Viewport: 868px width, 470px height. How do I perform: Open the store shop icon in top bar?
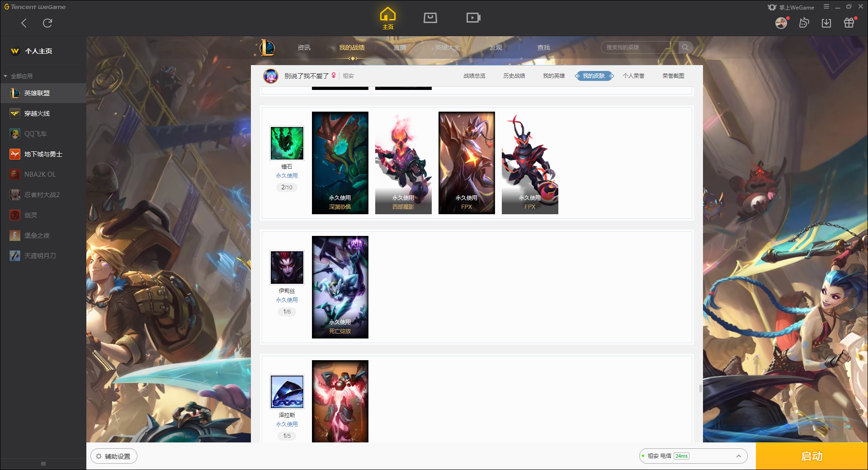430,18
